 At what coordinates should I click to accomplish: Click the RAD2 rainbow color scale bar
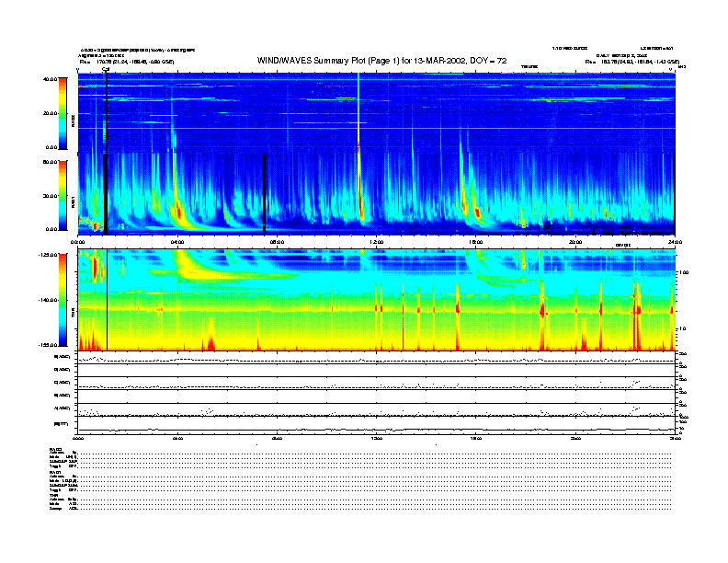(x=63, y=113)
